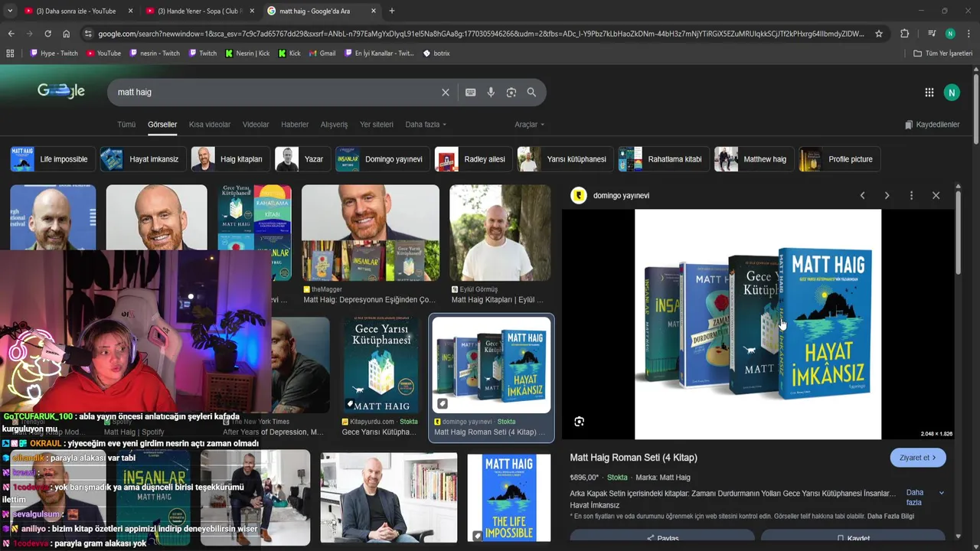Open Google account avatar N

[x=952, y=93]
